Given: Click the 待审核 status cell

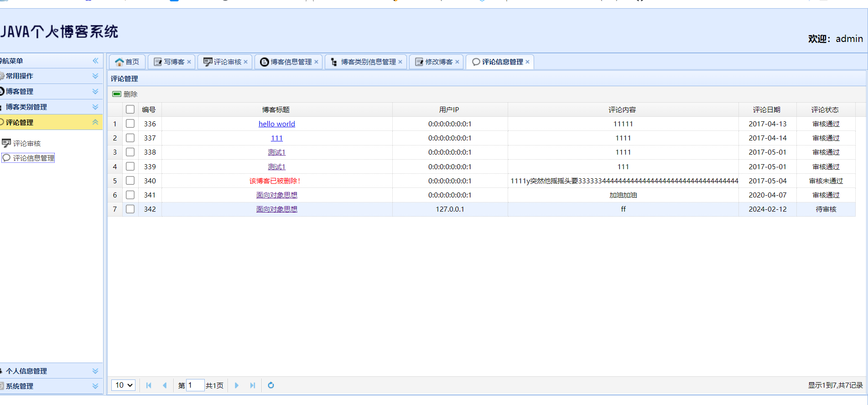Looking at the screenshot, I should (x=826, y=209).
